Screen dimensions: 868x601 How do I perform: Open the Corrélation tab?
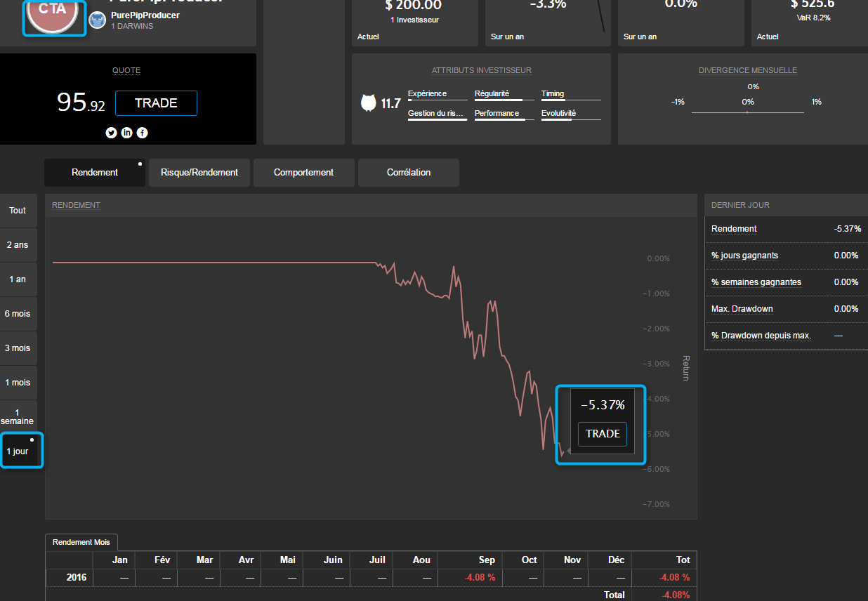click(409, 173)
